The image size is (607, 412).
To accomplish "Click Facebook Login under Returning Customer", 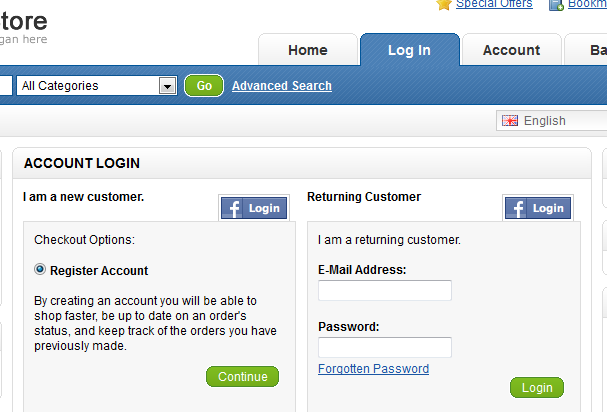I will click(538, 208).
